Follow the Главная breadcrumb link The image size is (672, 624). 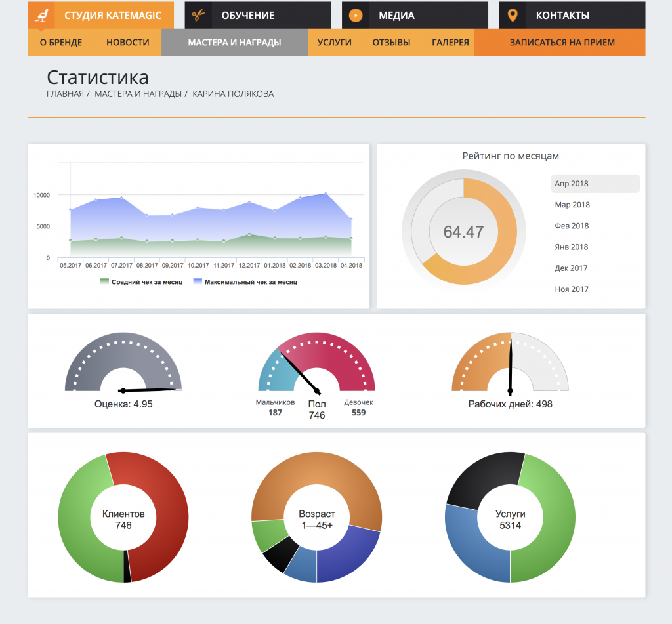click(65, 94)
